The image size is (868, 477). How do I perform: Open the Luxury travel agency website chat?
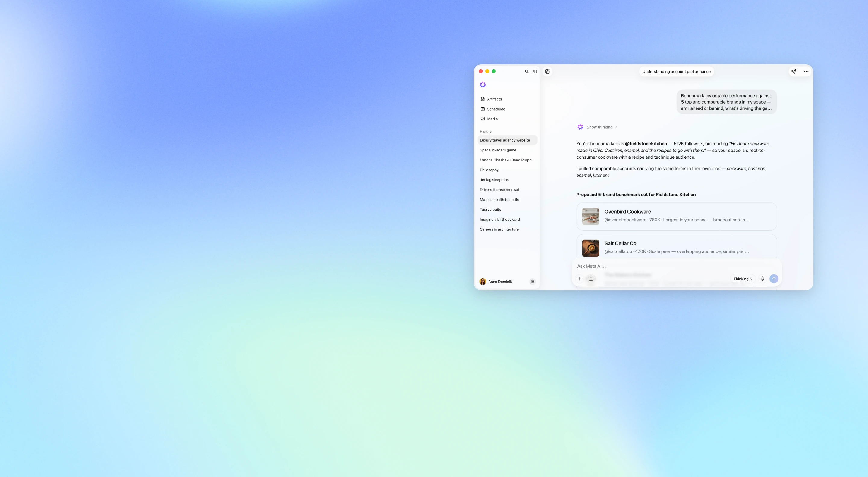pos(508,140)
